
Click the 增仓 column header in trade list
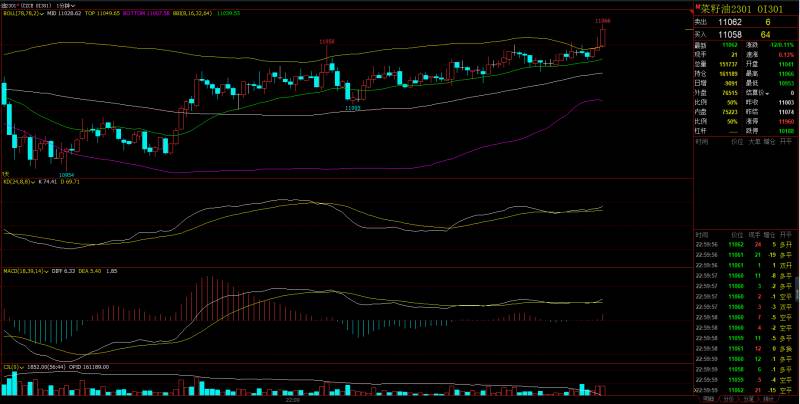click(x=769, y=235)
